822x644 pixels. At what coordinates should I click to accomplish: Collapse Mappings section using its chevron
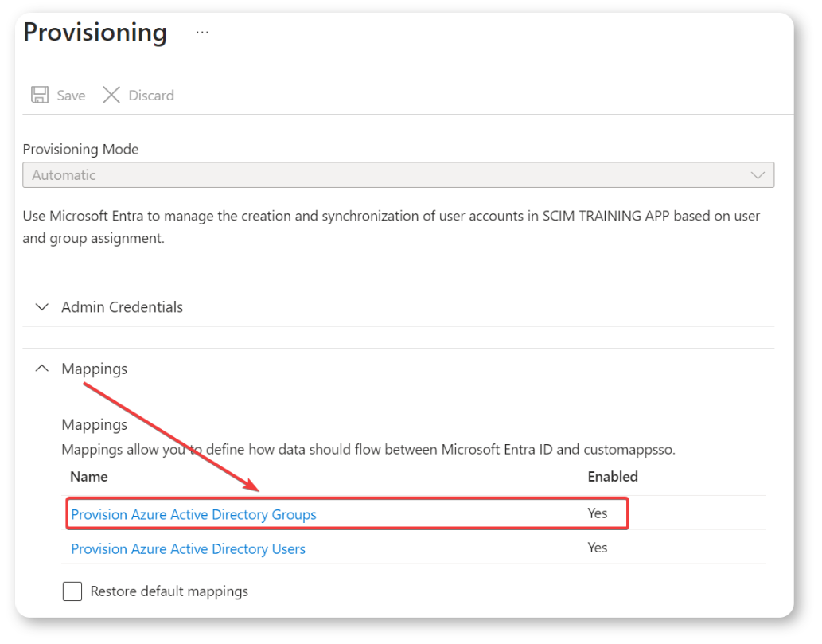click(x=42, y=369)
